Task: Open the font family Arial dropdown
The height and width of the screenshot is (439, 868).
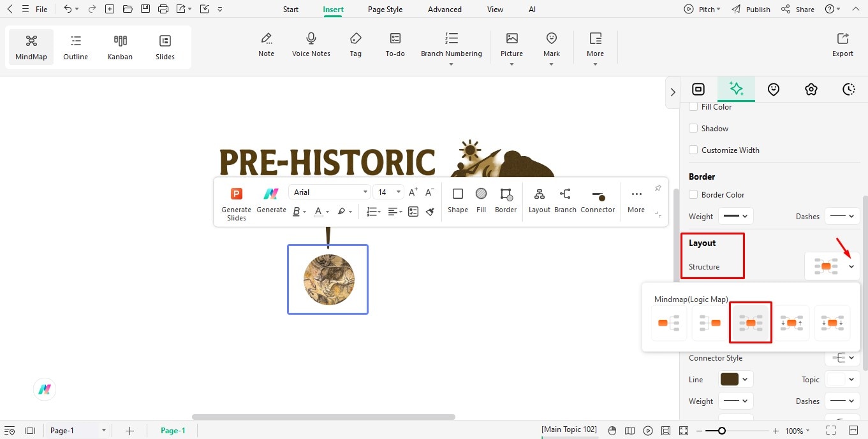Action: point(330,192)
